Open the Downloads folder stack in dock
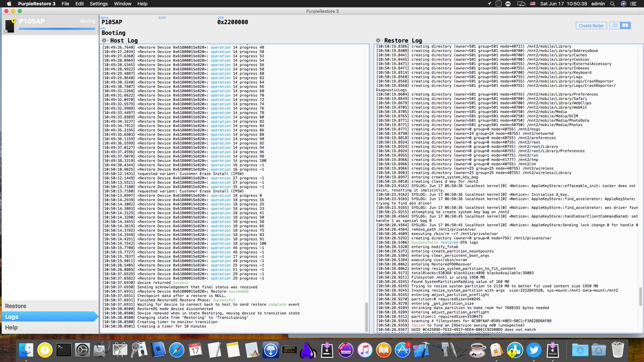 (580, 350)
